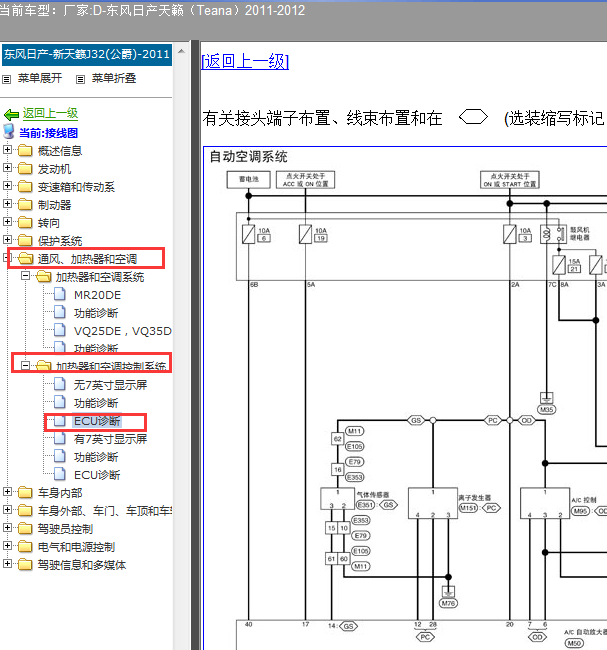Click the computer icon beside 当前:接线图
This screenshot has height=650, width=607.
9,131
